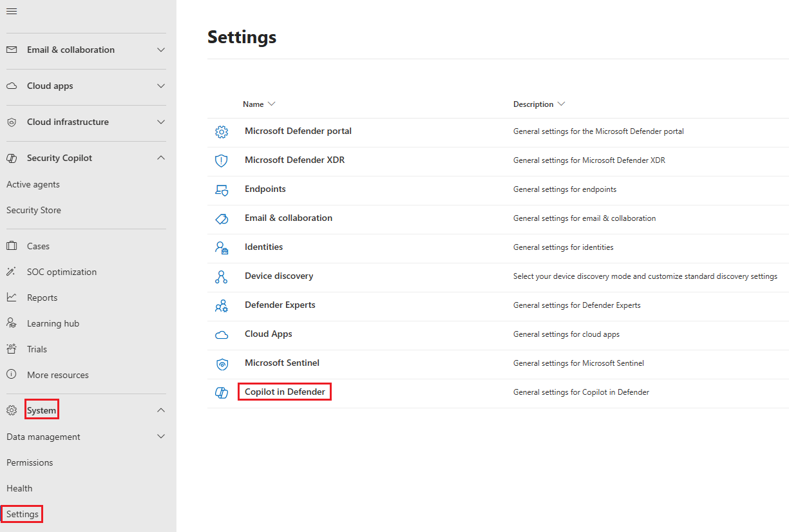Click 'Select your device discovery mode' description text
Image resolution: width=789 pixels, height=532 pixels.
click(x=645, y=276)
